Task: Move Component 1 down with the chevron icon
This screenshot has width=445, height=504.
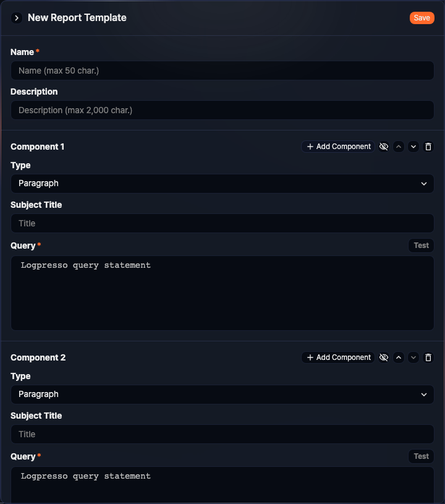Action: pyautogui.click(x=413, y=147)
